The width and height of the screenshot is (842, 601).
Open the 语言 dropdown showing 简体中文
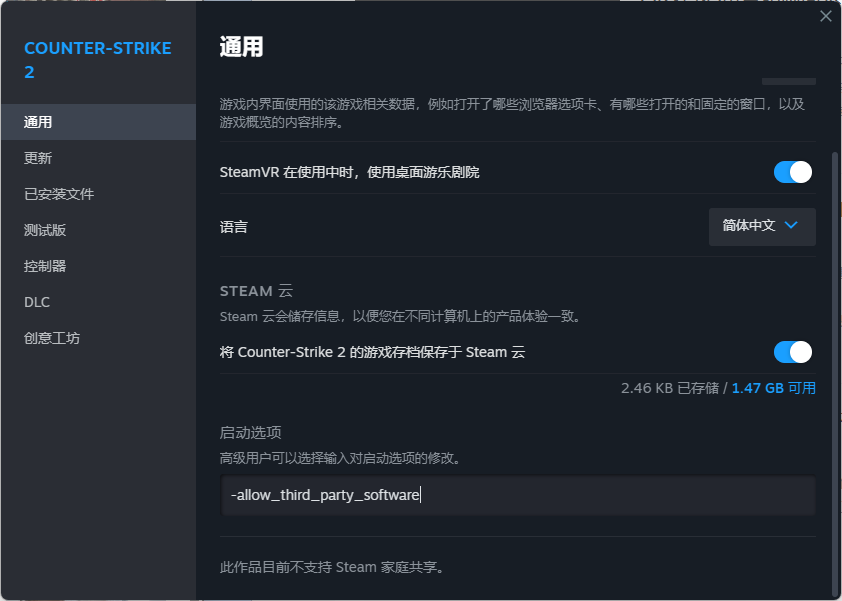coord(762,227)
